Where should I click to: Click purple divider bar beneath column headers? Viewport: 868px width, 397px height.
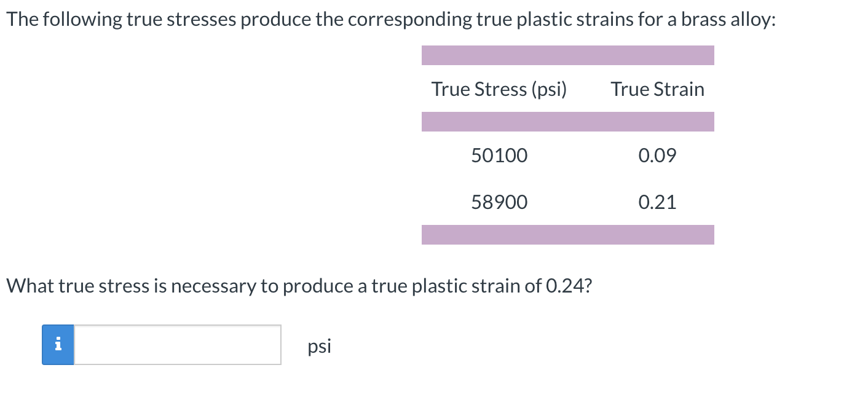point(568,122)
